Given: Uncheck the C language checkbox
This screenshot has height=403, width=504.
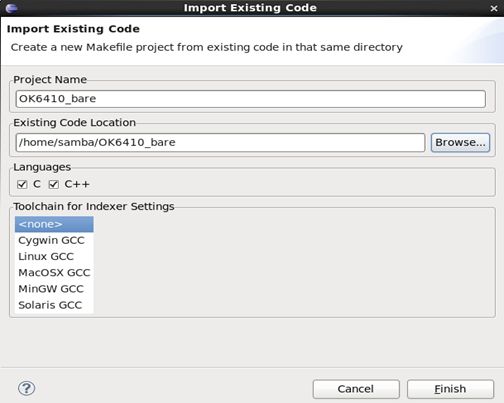Looking at the screenshot, I should (22, 184).
